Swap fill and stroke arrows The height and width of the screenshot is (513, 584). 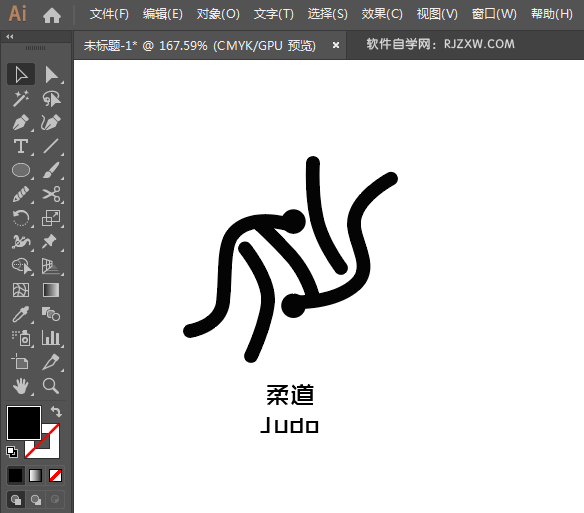coord(56,412)
